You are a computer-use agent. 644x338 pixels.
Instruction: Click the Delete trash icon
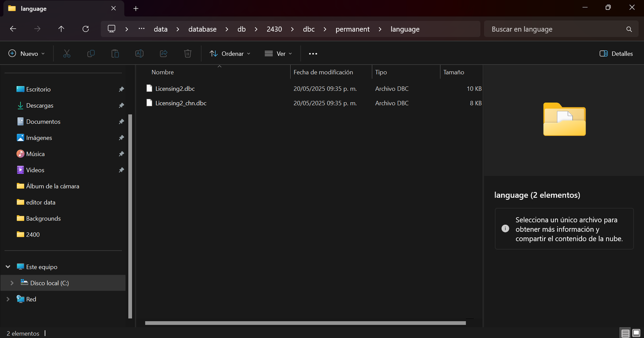click(188, 53)
